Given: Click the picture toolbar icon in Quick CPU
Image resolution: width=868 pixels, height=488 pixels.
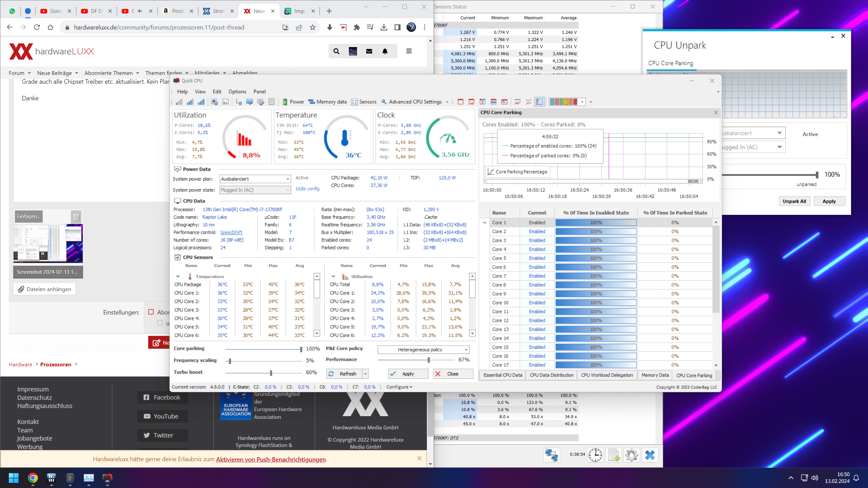Looking at the screenshot, I should click(225, 102).
